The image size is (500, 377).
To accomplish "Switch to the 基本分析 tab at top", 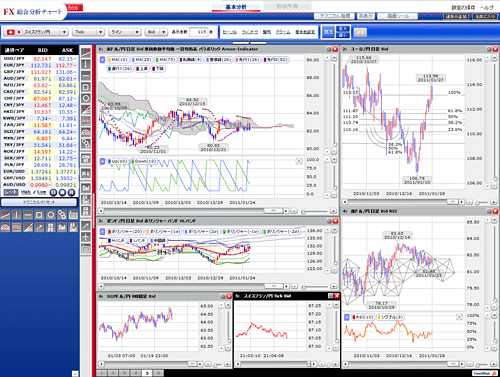I will click(x=236, y=7).
